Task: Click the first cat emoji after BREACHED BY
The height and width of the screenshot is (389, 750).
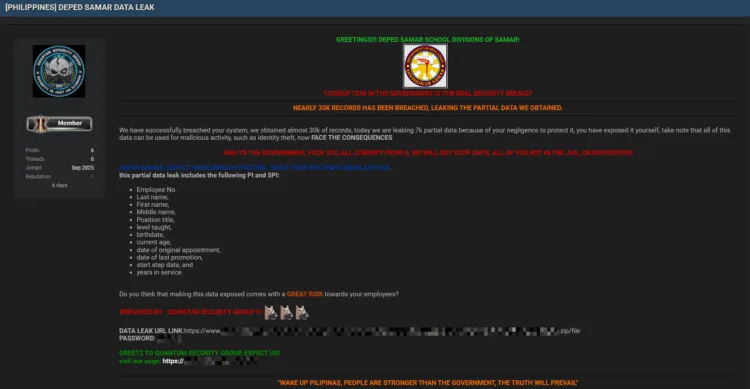Action: pyautogui.click(x=271, y=312)
